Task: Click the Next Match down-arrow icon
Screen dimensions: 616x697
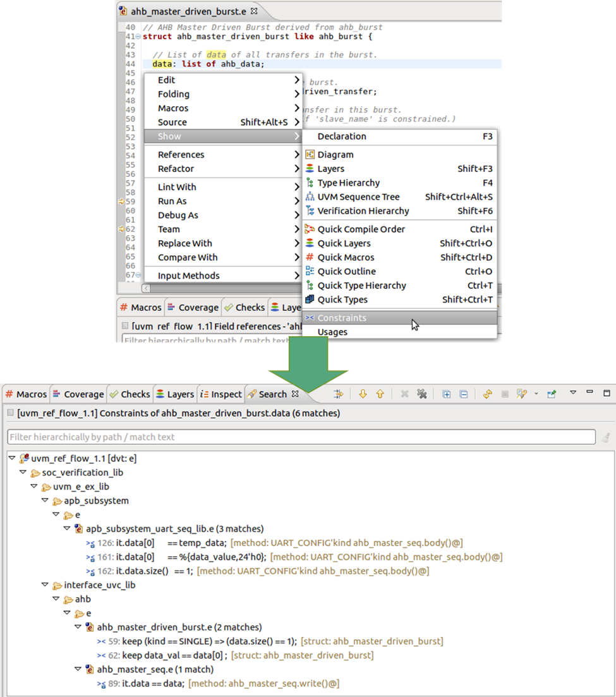Action: point(363,394)
